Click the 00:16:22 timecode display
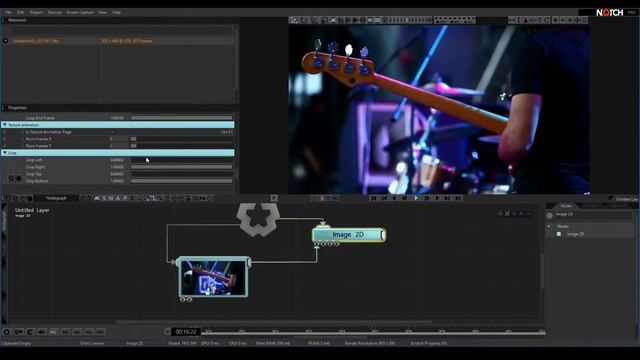The height and width of the screenshot is (360, 640). coord(186,332)
